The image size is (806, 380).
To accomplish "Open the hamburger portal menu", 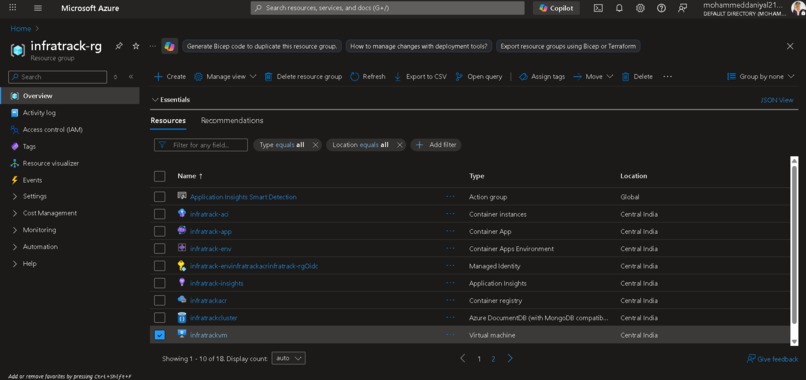I will 38,8.
